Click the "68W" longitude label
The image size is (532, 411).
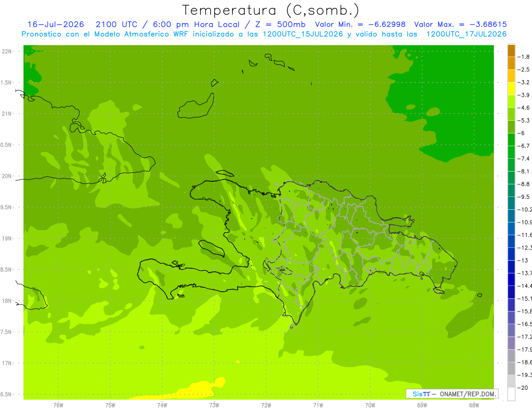click(474, 405)
